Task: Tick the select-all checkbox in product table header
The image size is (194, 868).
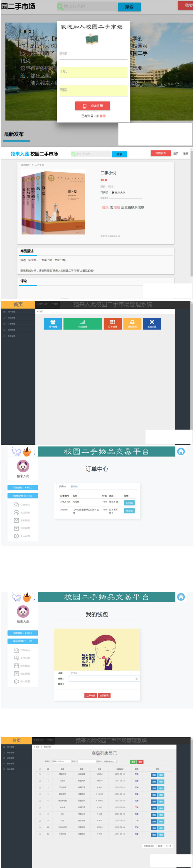Action: point(40,769)
